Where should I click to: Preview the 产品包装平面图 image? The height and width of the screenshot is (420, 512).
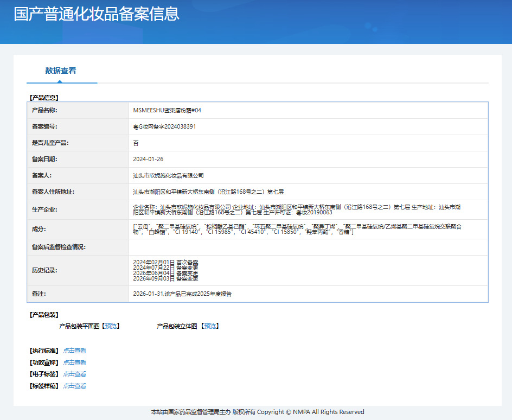click(x=111, y=326)
